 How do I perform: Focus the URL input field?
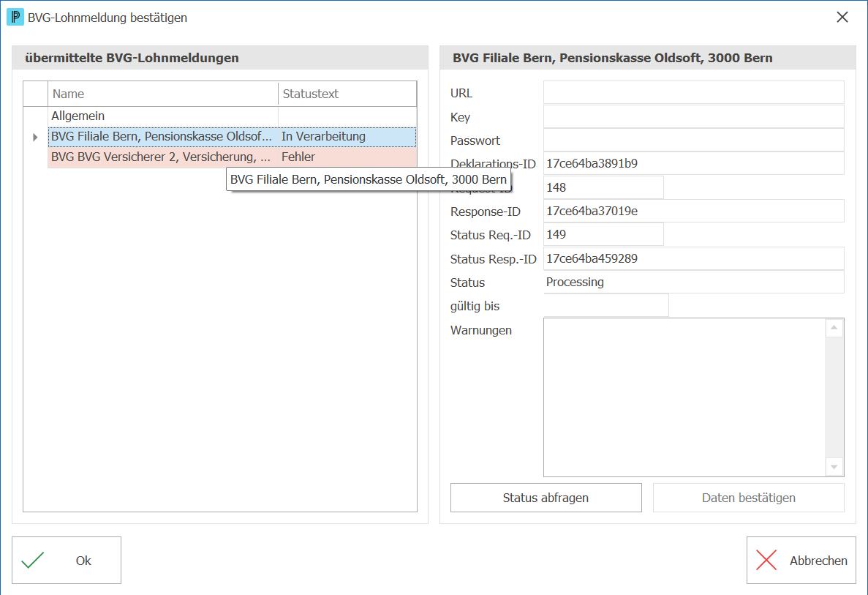point(694,92)
